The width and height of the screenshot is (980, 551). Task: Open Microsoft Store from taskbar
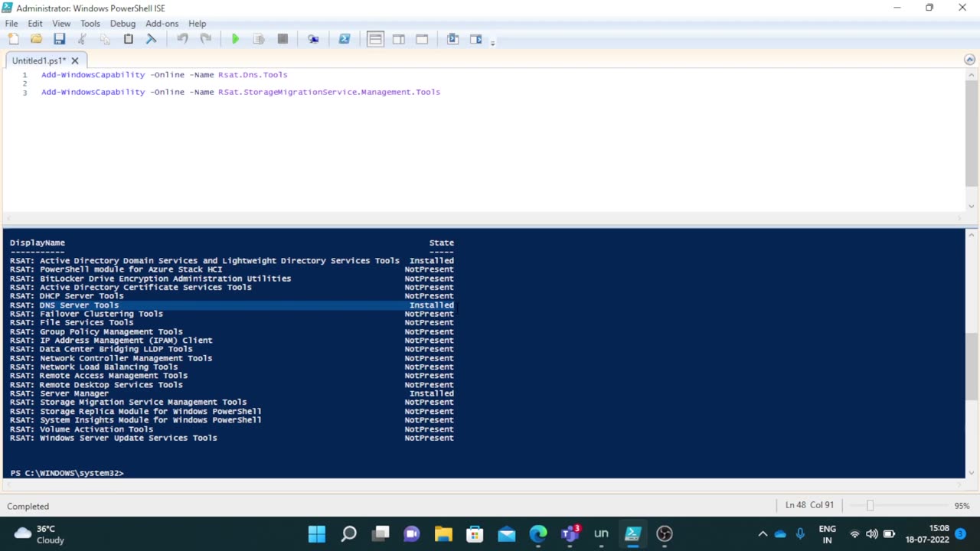[475, 533]
